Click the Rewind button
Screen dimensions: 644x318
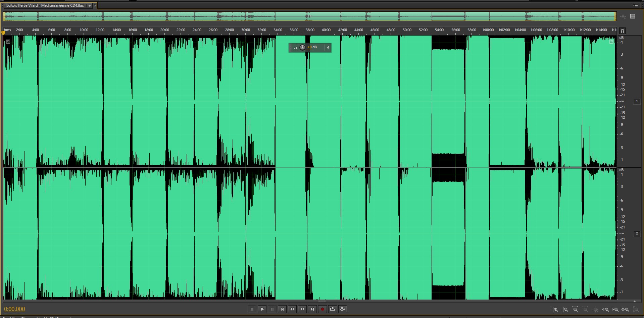pos(292,309)
